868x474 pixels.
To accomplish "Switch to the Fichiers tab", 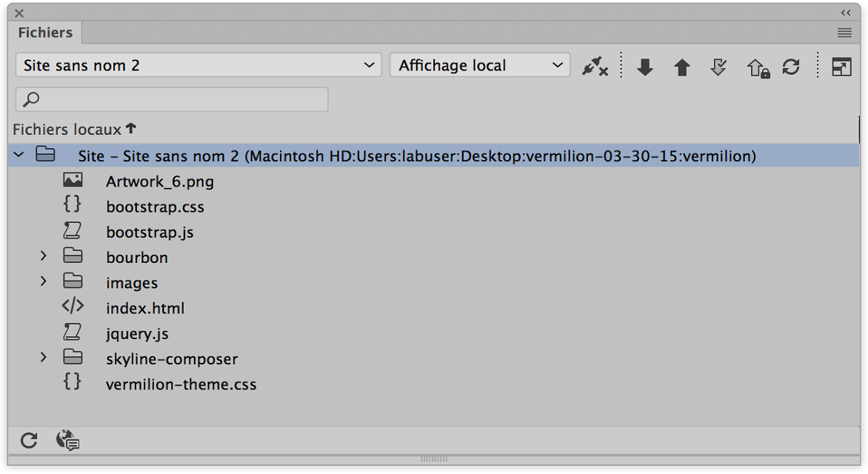I will [x=44, y=33].
